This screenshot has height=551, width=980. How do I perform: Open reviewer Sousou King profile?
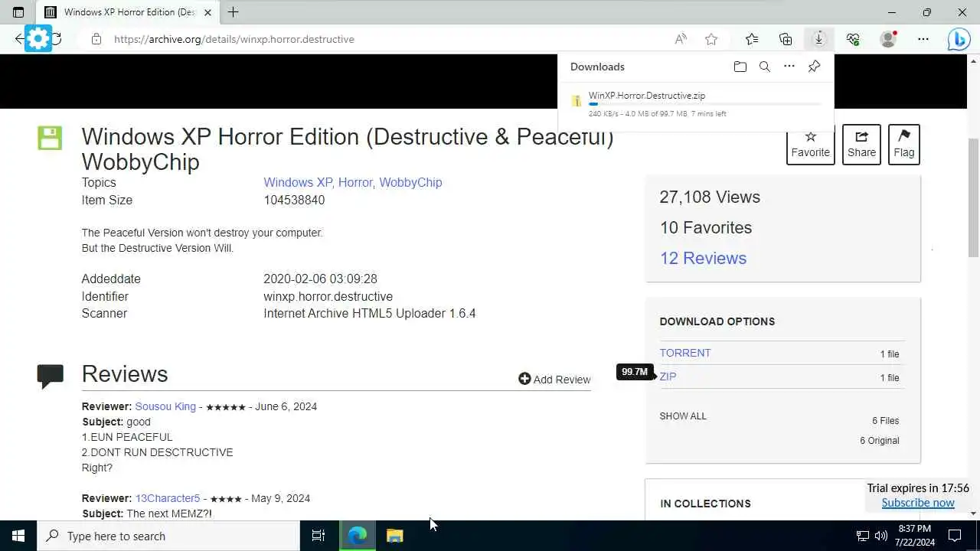(165, 406)
